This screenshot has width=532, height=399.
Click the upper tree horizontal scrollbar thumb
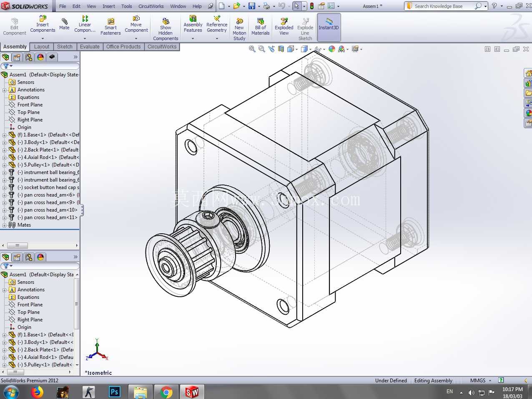[18, 245]
